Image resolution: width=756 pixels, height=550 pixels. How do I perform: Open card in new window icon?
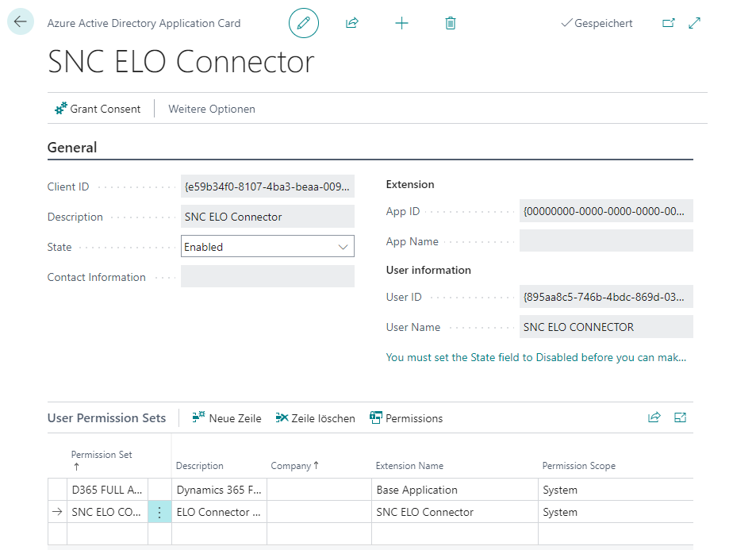pos(669,23)
